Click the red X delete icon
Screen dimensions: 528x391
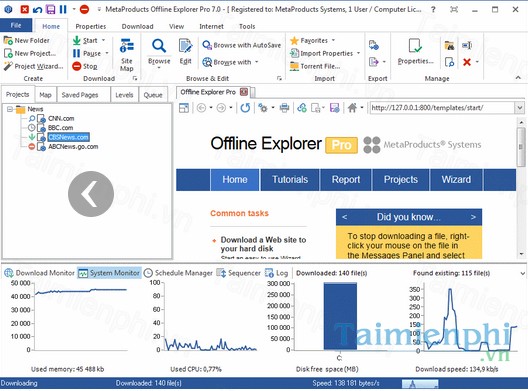coord(467,62)
